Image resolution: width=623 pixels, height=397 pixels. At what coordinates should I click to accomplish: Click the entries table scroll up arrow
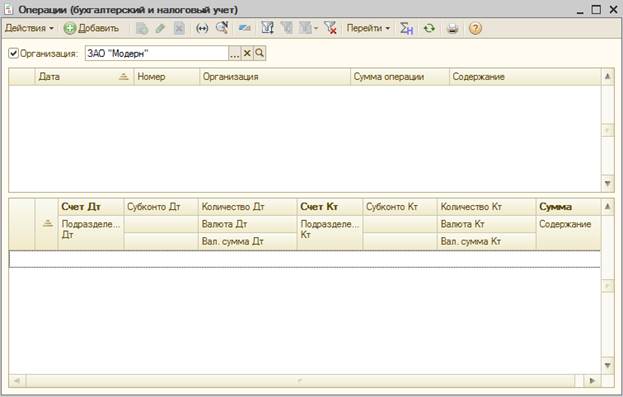[x=608, y=206]
